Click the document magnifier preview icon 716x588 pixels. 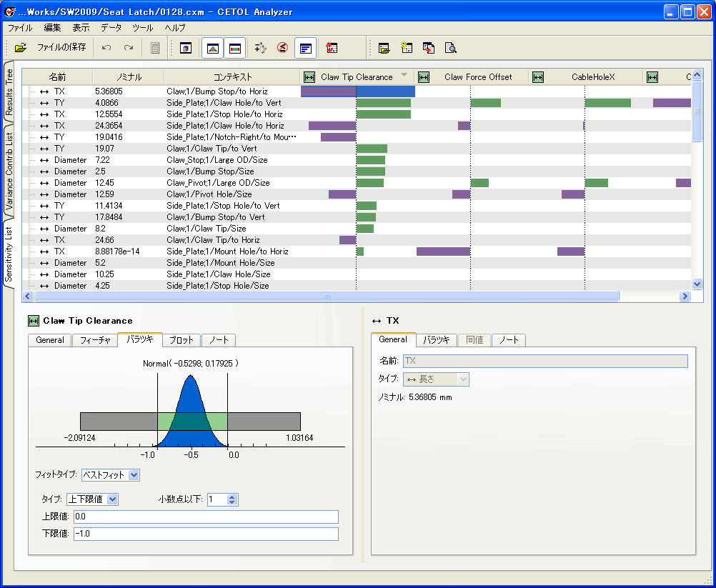pyautogui.click(x=451, y=47)
